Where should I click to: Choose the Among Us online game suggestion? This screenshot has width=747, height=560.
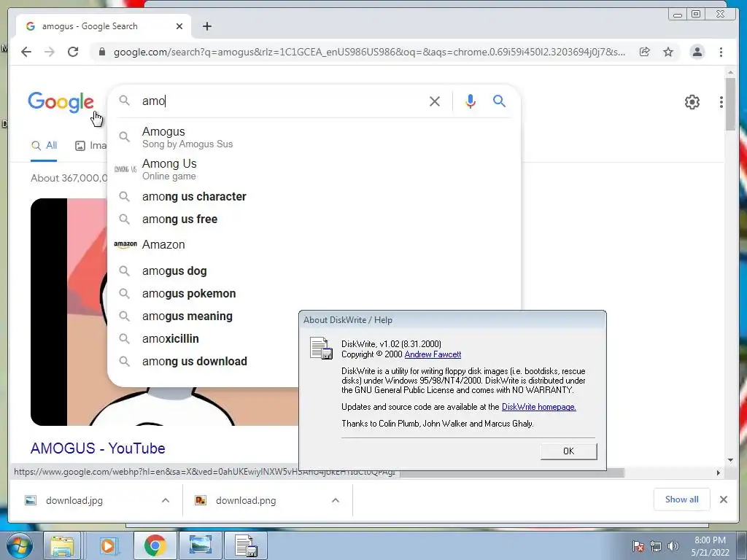[x=314, y=169]
